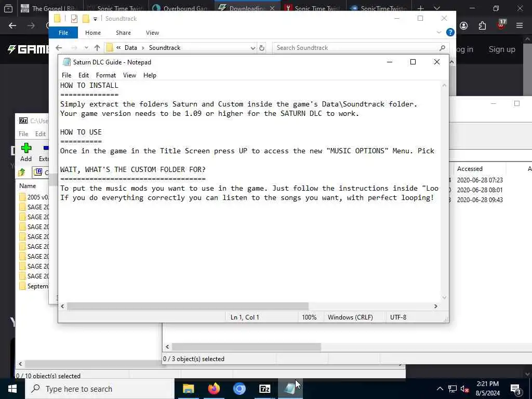Click the 7-Zip Add button
The image size is (532, 399).
[x=26, y=152]
